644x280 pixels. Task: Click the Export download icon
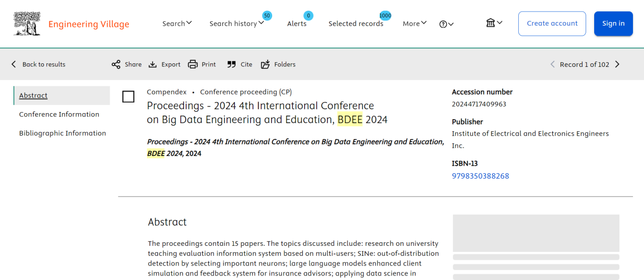point(153,64)
